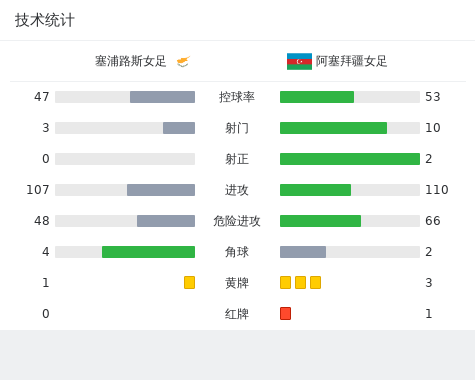
Task: Click Azerbaijan's first yellow card icon
Action: 285,282
